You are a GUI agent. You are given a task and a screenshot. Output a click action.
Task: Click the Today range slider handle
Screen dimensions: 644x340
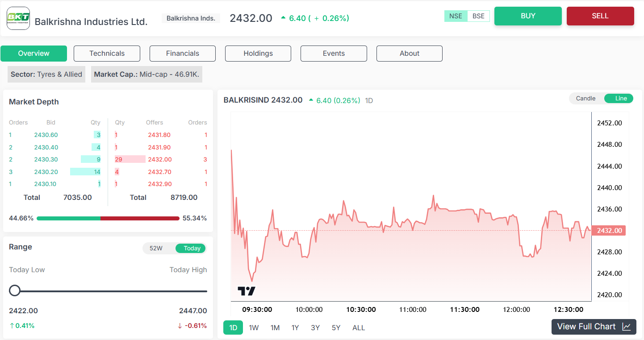(x=15, y=291)
